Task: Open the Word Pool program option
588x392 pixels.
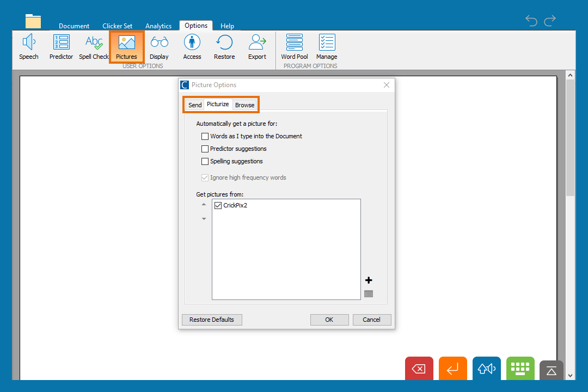Action: click(x=294, y=47)
